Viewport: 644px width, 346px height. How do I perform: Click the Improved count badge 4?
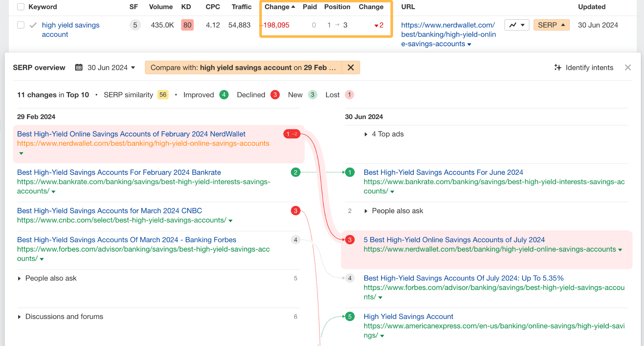224,95
